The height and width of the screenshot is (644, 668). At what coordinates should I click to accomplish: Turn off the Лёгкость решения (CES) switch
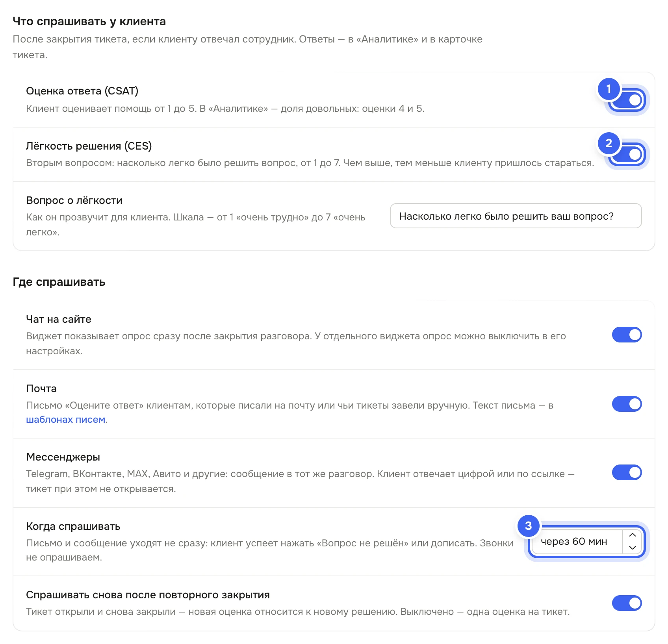coord(627,154)
